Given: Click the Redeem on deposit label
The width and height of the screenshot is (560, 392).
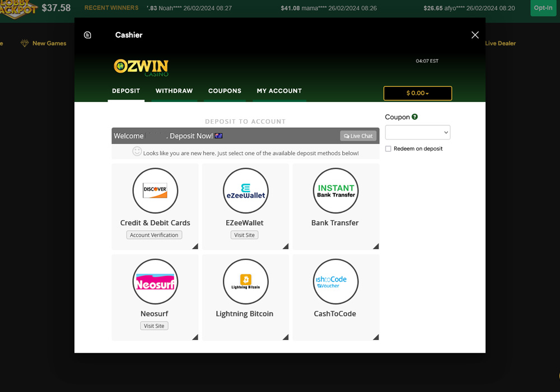Looking at the screenshot, I should pos(418,149).
